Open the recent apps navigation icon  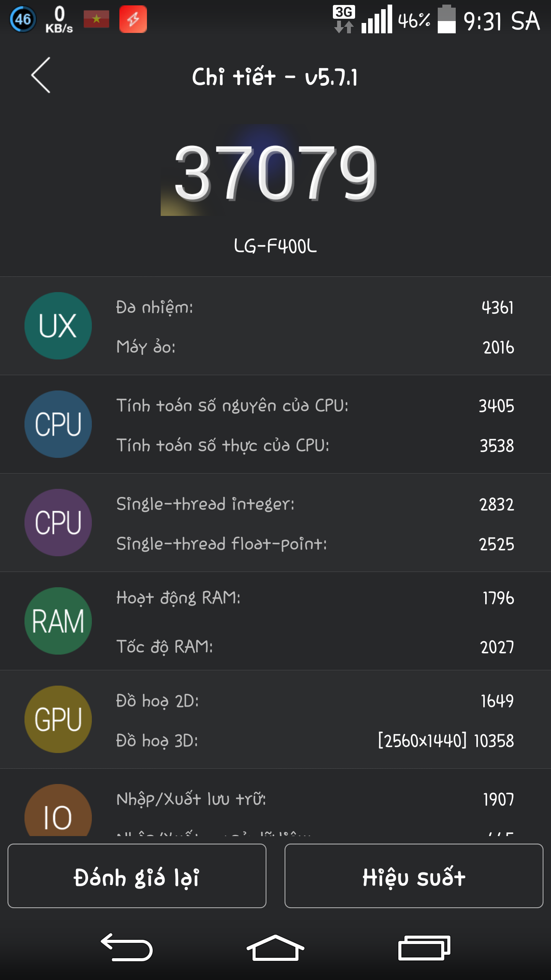(424, 948)
